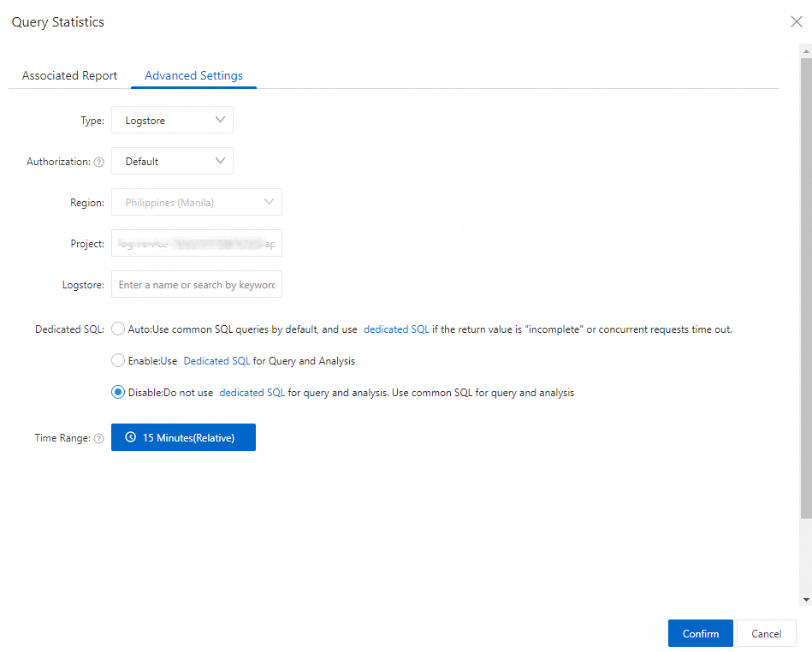Click the Project field
The width and height of the screenshot is (812, 652).
coord(196,243)
